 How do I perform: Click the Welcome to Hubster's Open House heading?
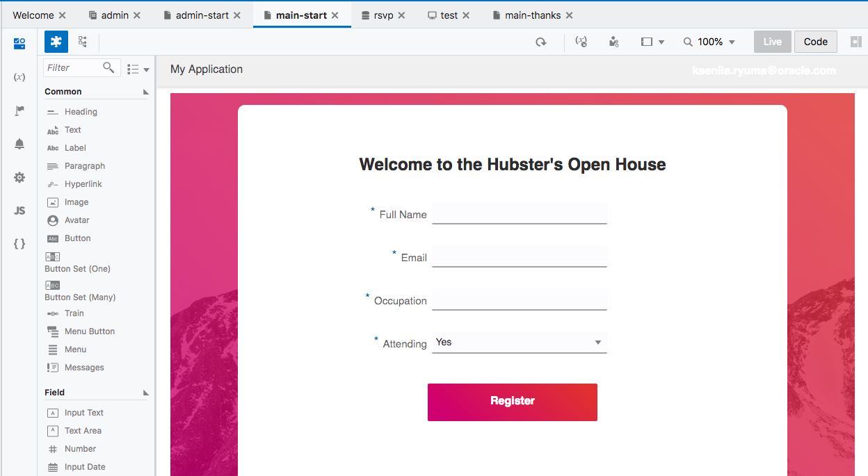(x=513, y=165)
